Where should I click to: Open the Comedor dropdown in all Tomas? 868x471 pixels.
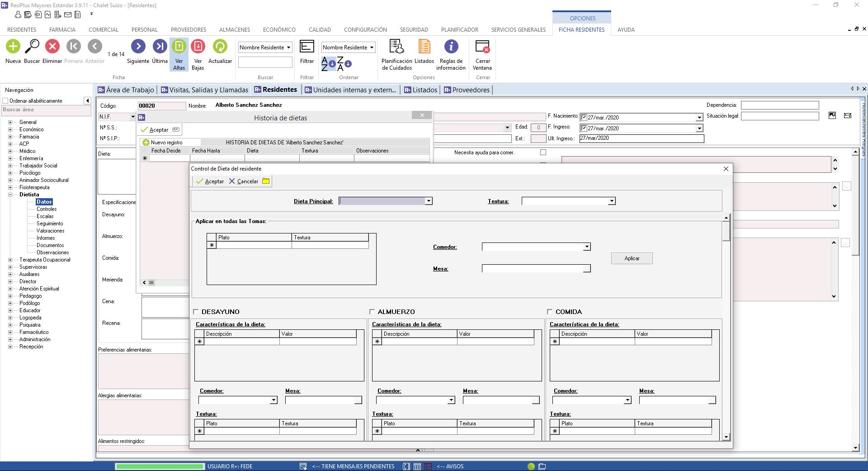pos(587,247)
